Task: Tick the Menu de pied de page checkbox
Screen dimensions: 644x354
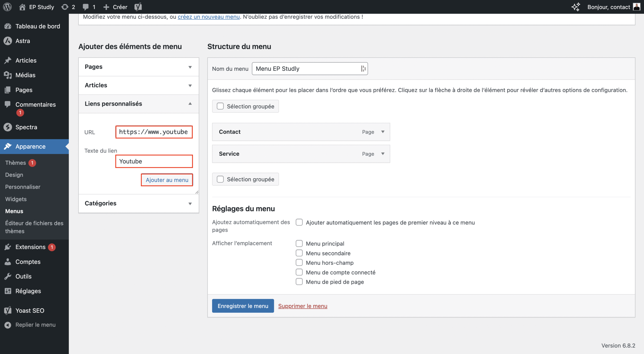Action: point(299,282)
